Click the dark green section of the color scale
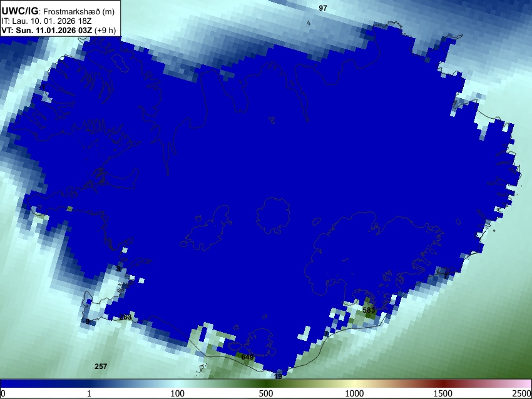 coord(265,383)
